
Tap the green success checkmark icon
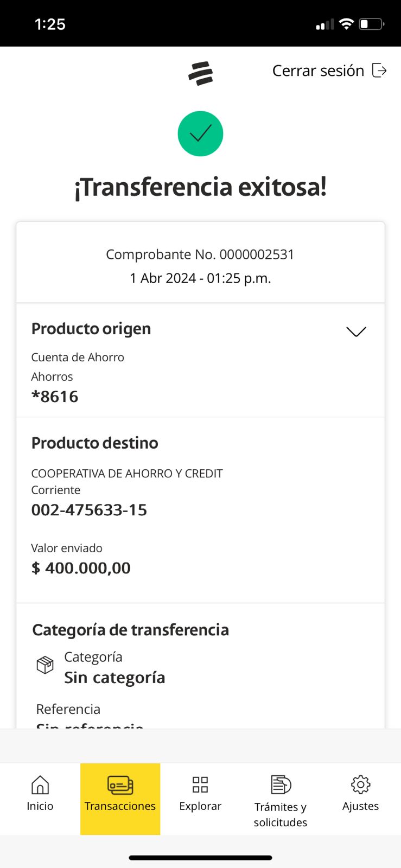[200, 133]
